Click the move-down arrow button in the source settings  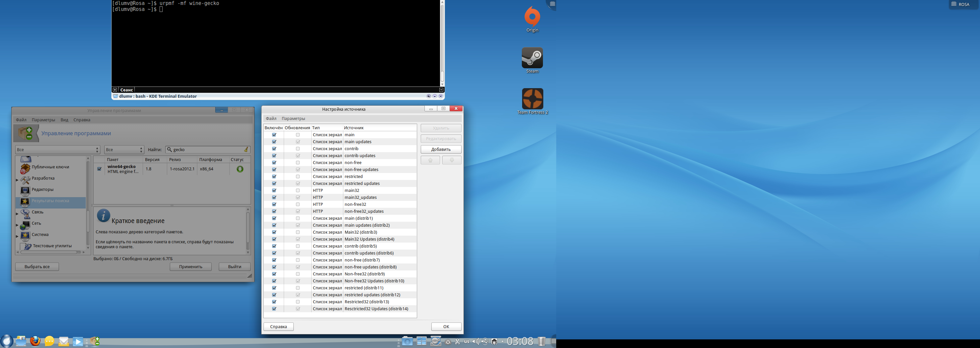coord(452,160)
